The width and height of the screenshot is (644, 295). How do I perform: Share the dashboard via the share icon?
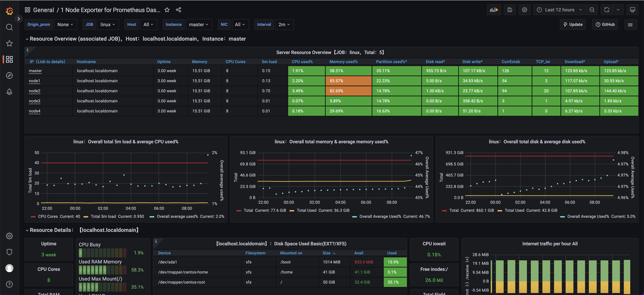coord(178,10)
